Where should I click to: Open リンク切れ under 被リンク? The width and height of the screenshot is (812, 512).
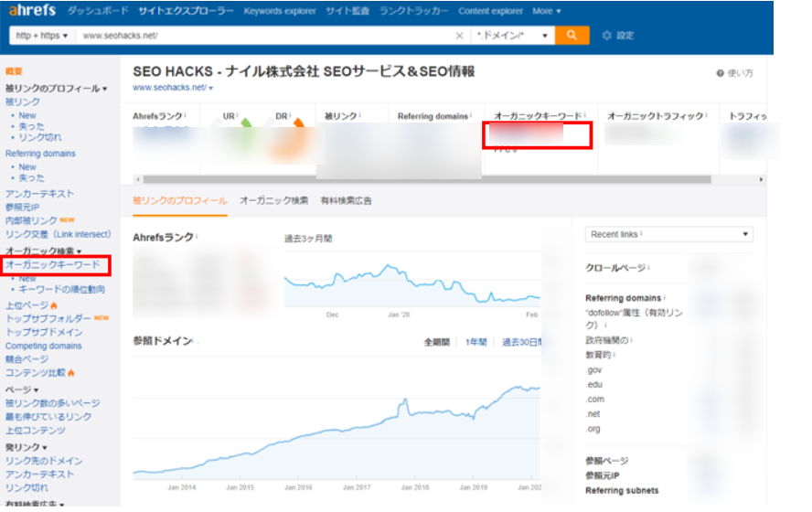click(x=40, y=137)
